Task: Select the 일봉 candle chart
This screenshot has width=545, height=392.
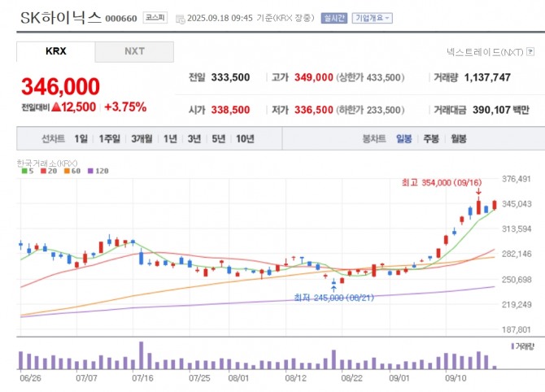Action: pyautogui.click(x=404, y=139)
